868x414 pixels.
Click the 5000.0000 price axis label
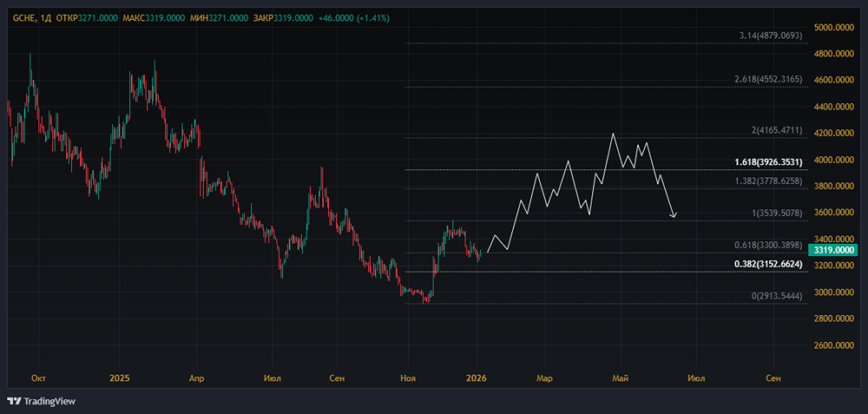[833, 27]
